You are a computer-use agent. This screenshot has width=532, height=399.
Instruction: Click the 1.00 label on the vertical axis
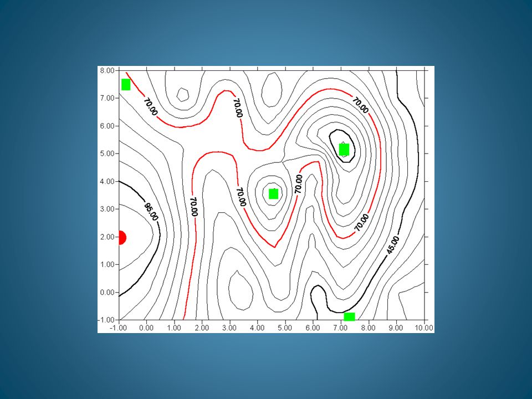107,264
